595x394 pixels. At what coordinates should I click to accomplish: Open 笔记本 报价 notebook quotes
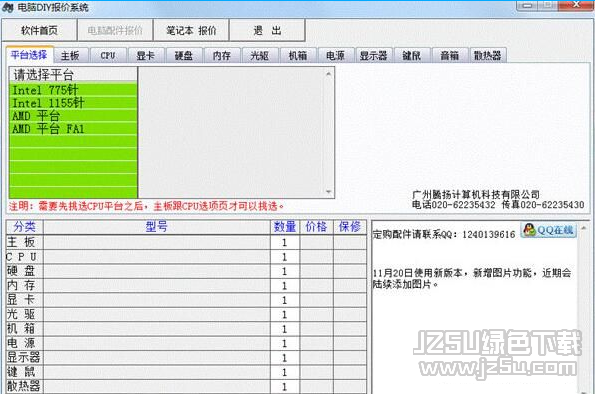191,30
